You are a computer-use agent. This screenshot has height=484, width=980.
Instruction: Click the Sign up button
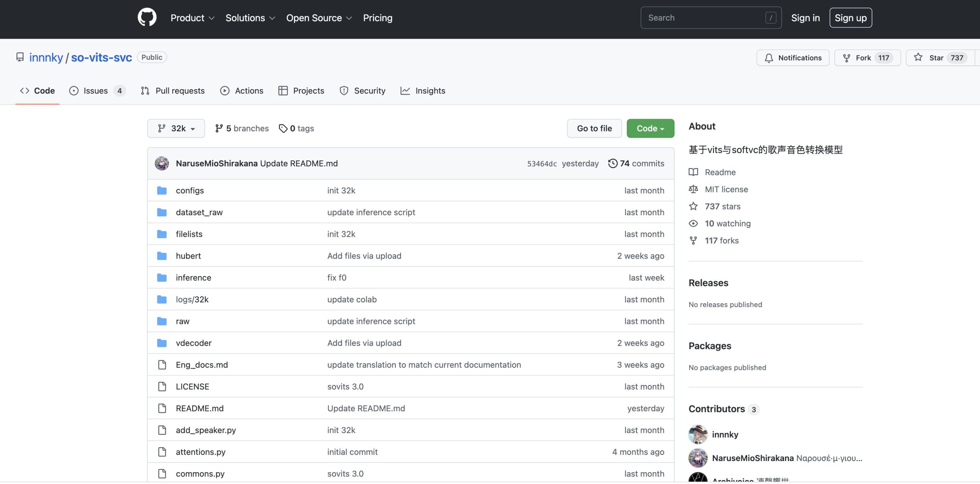[850, 18]
